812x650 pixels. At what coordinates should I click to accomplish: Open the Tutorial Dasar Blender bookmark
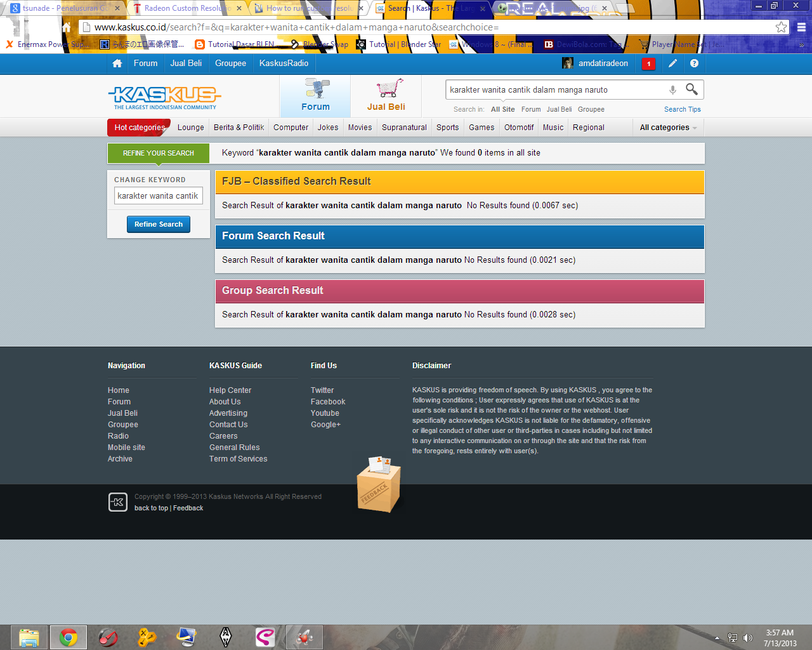[235, 44]
